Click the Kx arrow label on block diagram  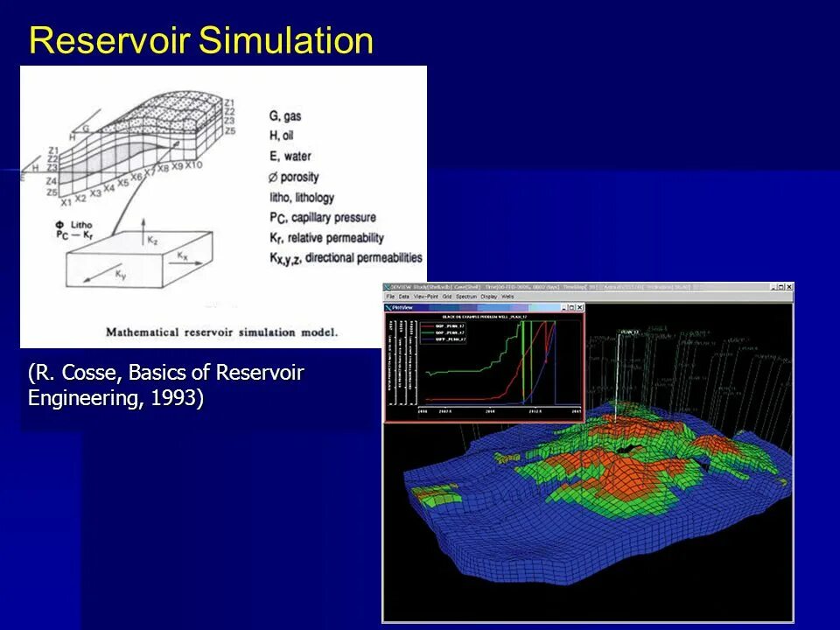[x=183, y=255]
